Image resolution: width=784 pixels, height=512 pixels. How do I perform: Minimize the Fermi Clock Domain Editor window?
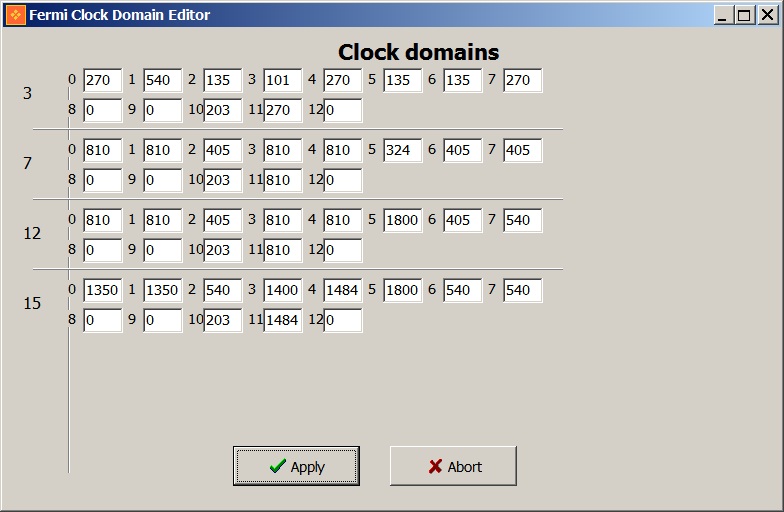tap(724, 15)
